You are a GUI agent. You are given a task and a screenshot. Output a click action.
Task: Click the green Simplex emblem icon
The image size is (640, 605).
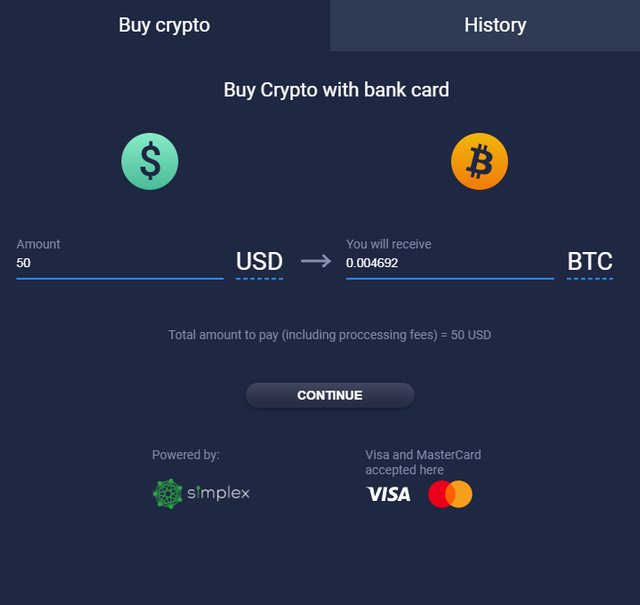(x=167, y=493)
